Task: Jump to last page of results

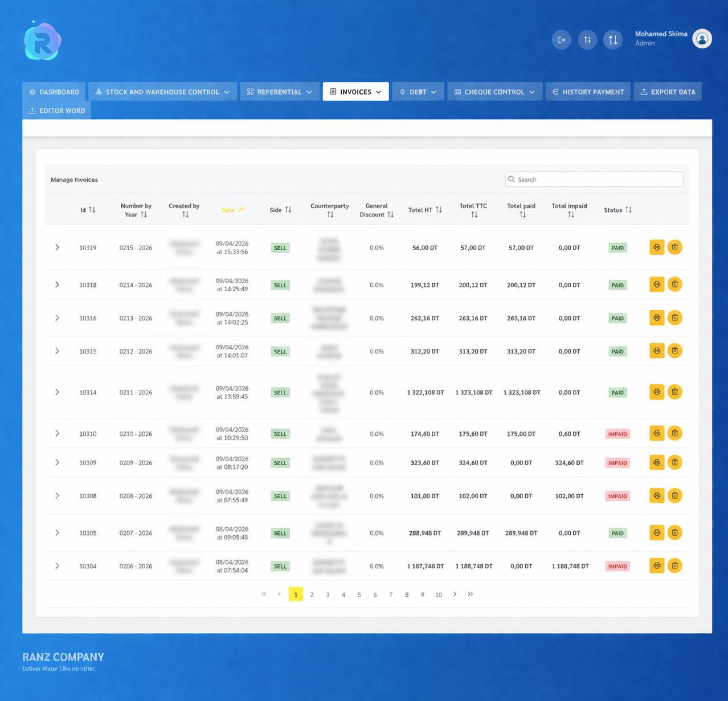Action: pyautogui.click(x=471, y=594)
